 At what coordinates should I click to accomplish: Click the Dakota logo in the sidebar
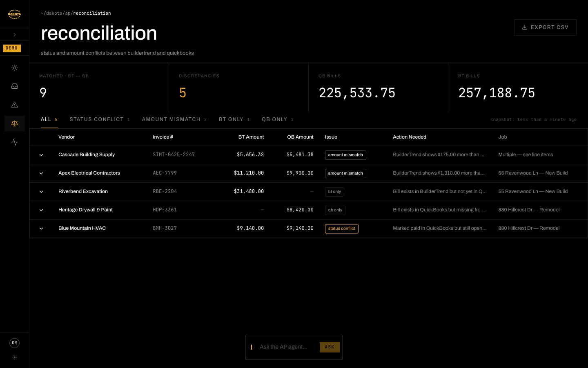click(14, 14)
